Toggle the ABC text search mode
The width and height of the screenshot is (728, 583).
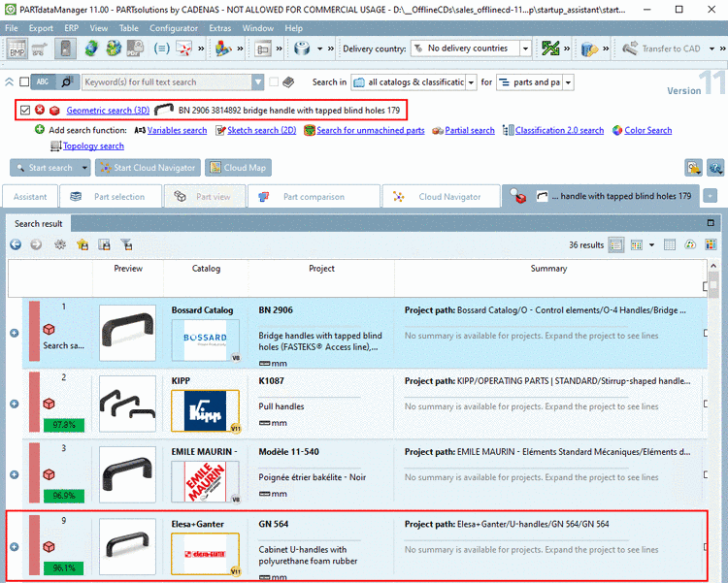[43, 82]
